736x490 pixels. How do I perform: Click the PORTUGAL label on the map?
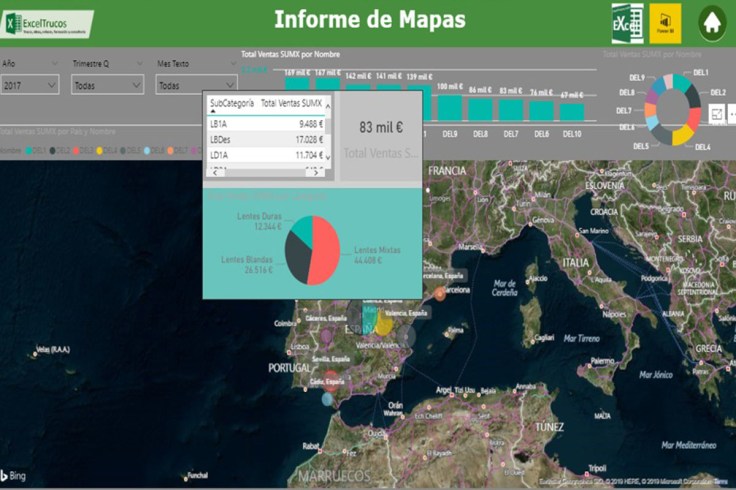[289, 368]
